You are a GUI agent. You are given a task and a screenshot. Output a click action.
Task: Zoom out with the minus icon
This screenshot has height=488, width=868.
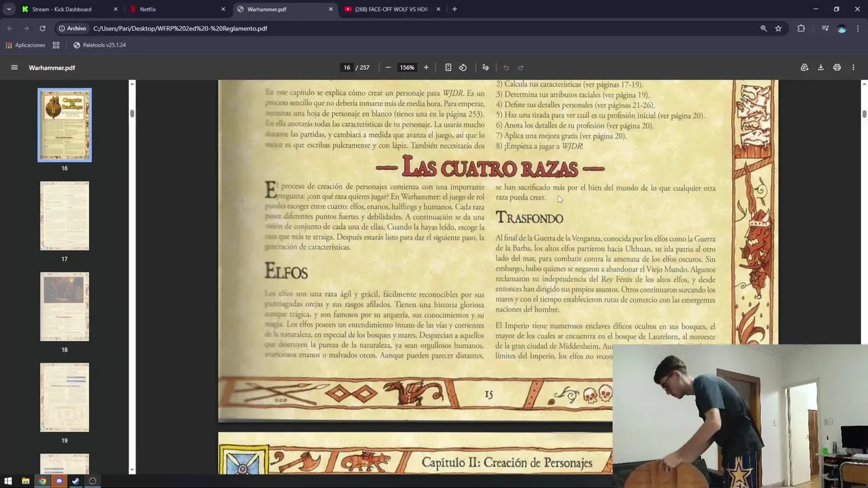pos(388,68)
